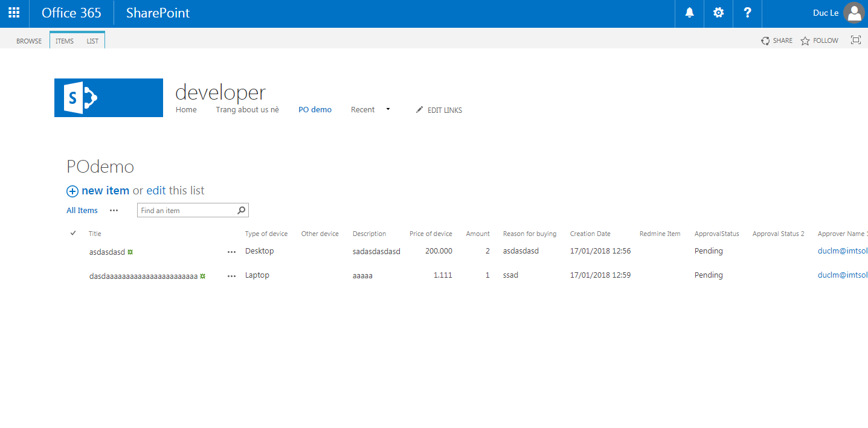Open the notifications bell
The height and width of the screenshot is (428, 868).
(689, 13)
